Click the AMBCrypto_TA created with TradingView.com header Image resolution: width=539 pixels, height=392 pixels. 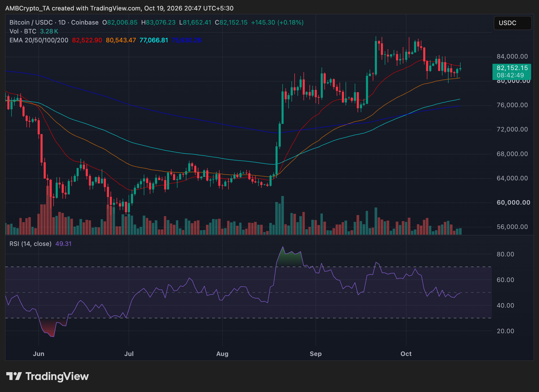(x=119, y=8)
